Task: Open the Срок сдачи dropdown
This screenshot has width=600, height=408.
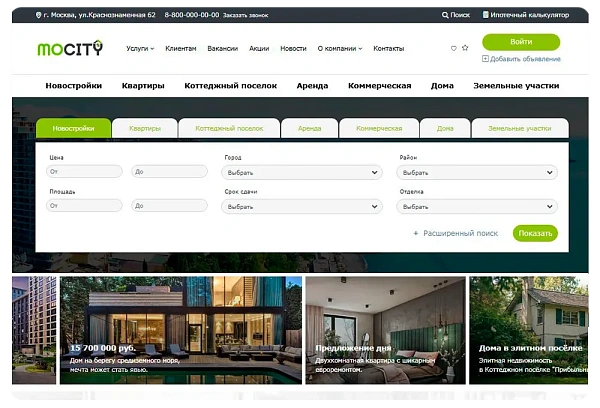Action: click(x=302, y=206)
